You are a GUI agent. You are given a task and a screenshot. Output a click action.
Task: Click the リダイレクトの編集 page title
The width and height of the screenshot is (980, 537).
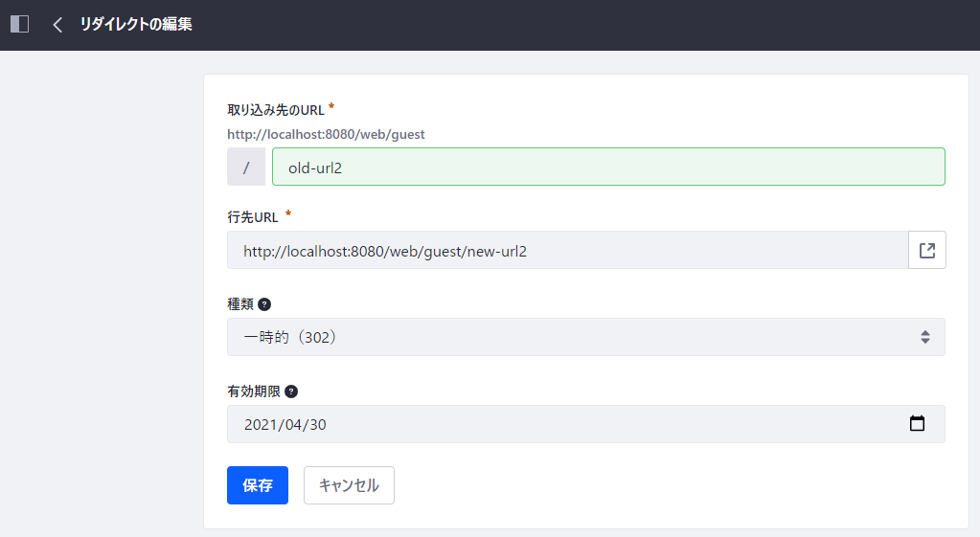pyautogui.click(x=136, y=25)
